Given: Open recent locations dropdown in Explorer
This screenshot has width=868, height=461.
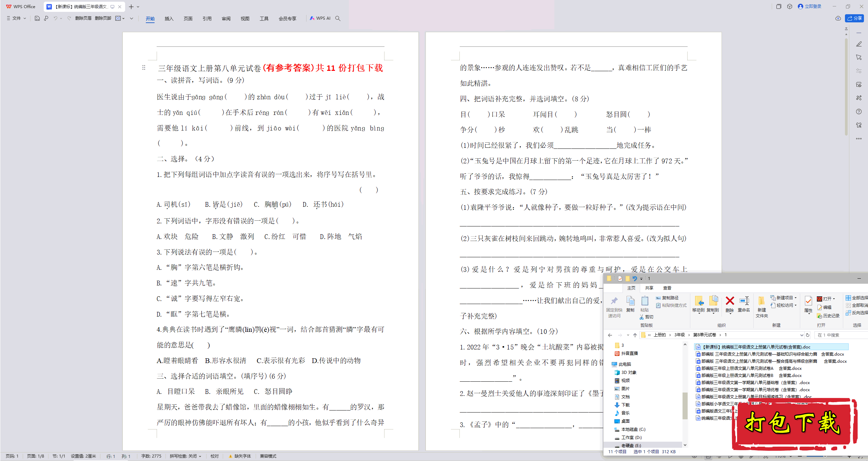Looking at the screenshot, I should (628, 335).
